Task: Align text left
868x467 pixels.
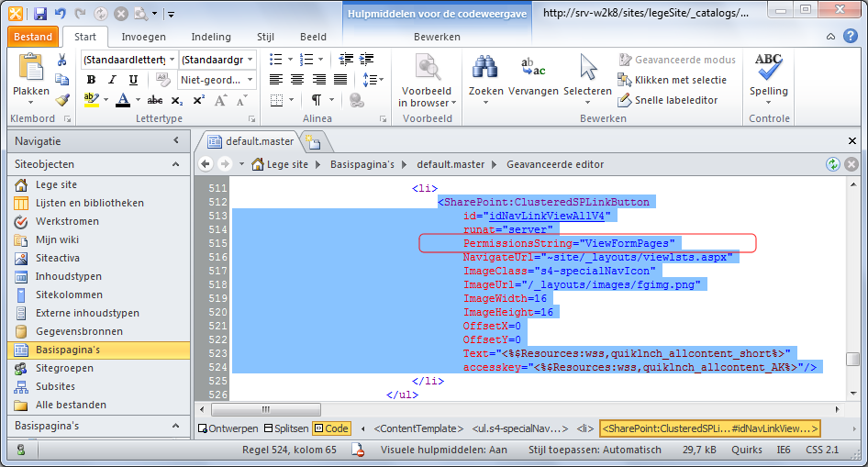Action: 275,80
